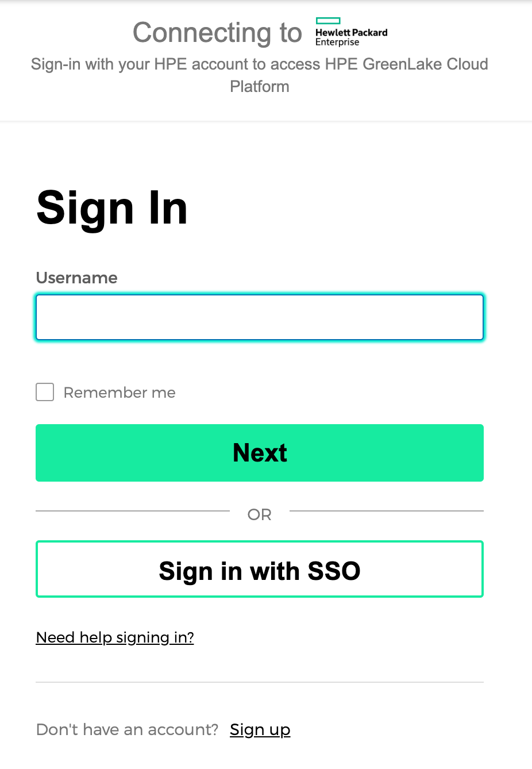The height and width of the screenshot is (769, 532).
Task: Click the Sign In heading
Action: coord(112,208)
